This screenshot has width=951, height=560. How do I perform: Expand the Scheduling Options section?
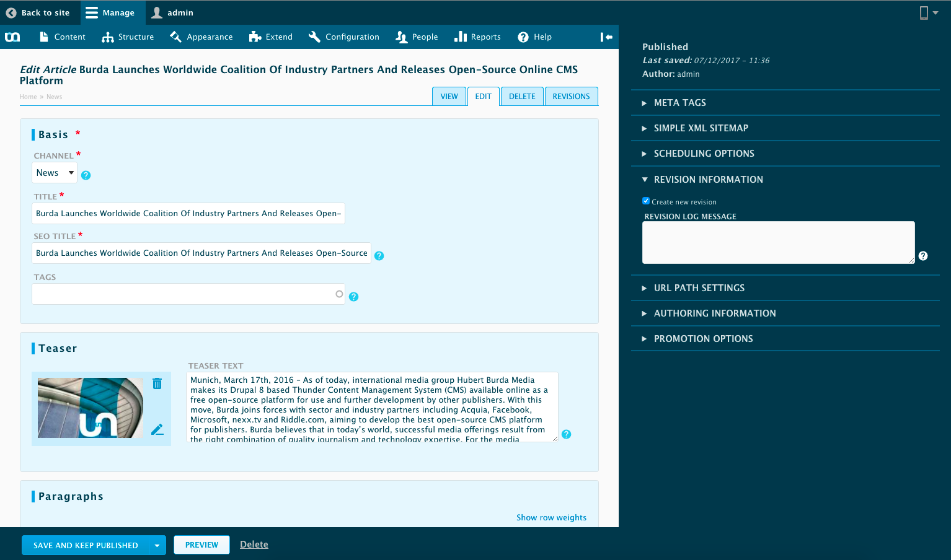click(x=785, y=154)
